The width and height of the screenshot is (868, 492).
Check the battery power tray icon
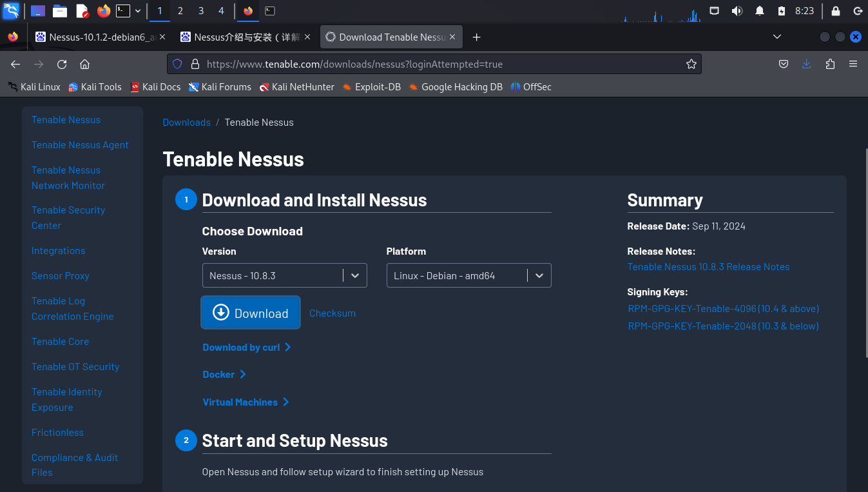pos(782,11)
